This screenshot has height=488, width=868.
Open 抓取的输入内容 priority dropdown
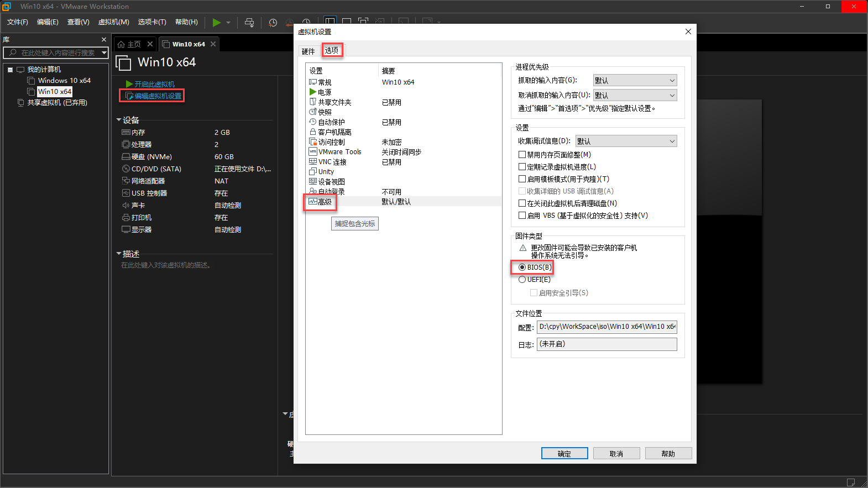(635, 81)
